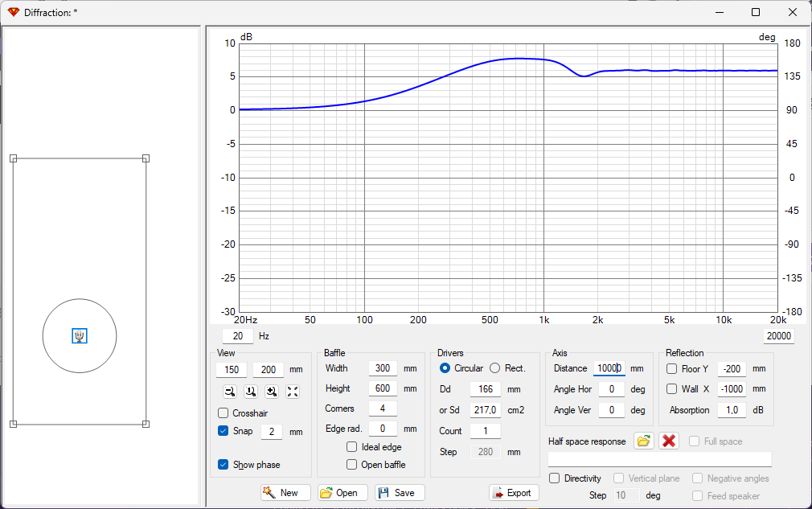This screenshot has width=812, height=509.
Task: Click the Save button
Action: tap(400, 492)
